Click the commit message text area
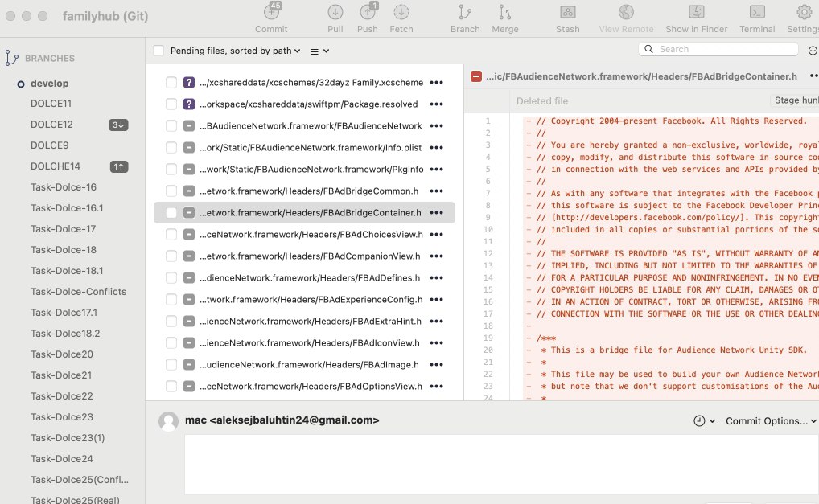The width and height of the screenshot is (819, 504). [x=501, y=465]
